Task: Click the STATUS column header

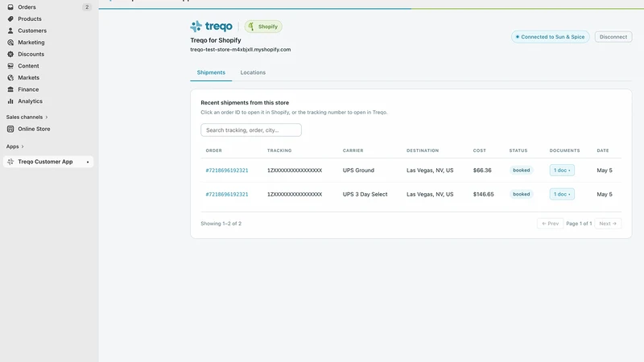Action: (518, 150)
